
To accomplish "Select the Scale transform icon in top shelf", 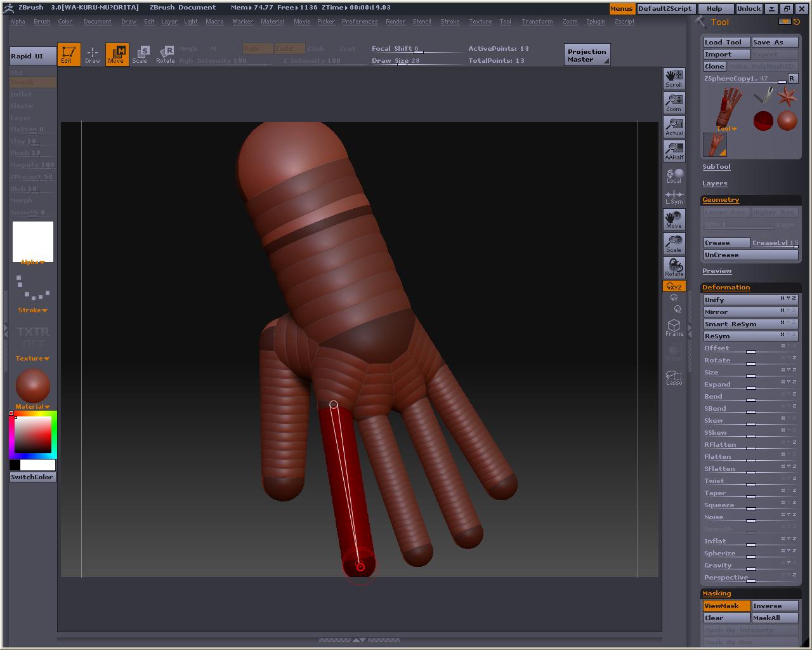I will 140,54.
